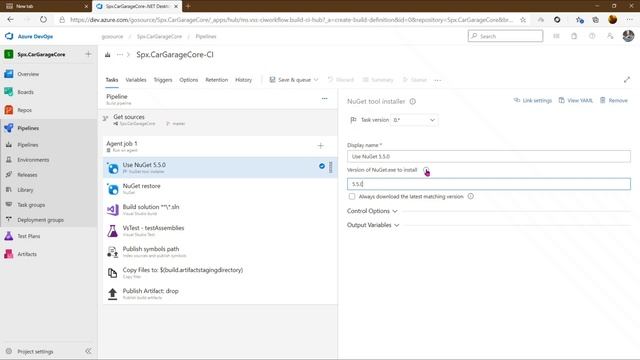Collapse the left navigation sidebar

pyautogui.click(x=88, y=351)
